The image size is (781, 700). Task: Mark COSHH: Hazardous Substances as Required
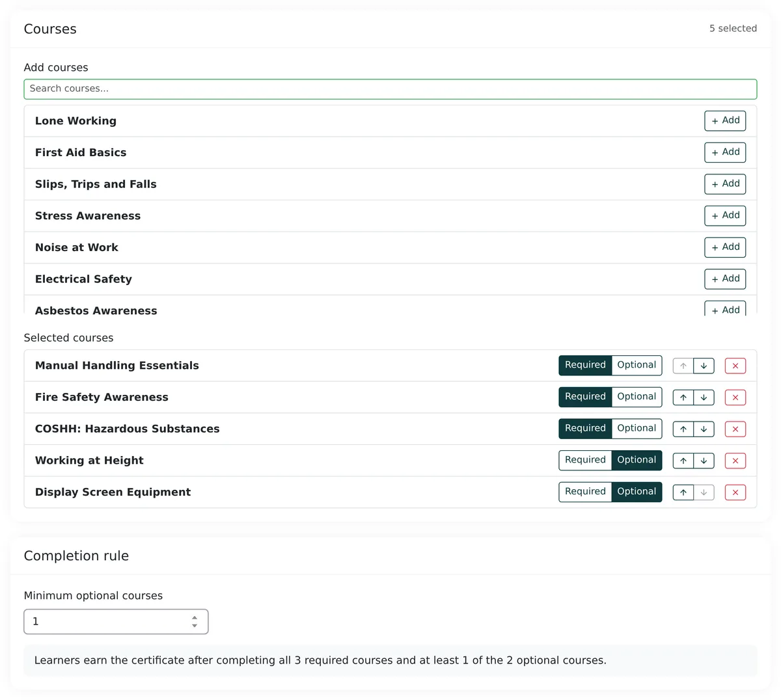pyautogui.click(x=585, y=429)
